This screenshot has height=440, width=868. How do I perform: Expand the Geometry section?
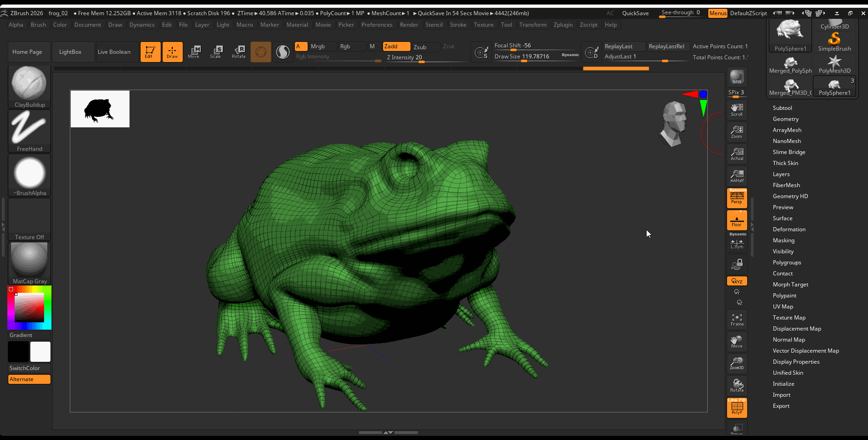pos(785,119)
